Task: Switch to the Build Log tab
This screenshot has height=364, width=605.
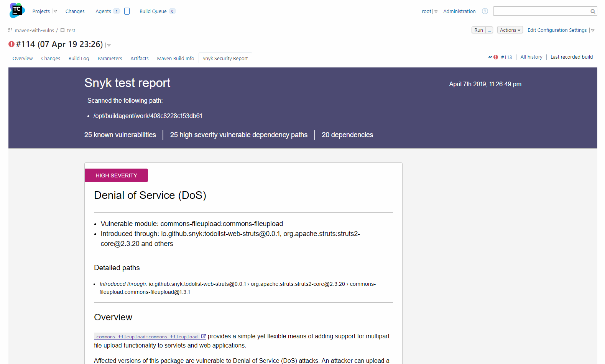Action: pyautogui.click(x=79, y=58)
